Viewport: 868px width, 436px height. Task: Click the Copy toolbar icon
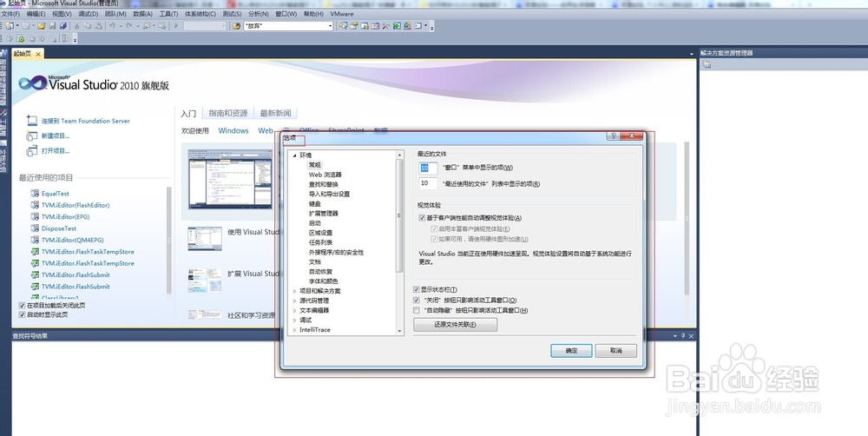88,25
